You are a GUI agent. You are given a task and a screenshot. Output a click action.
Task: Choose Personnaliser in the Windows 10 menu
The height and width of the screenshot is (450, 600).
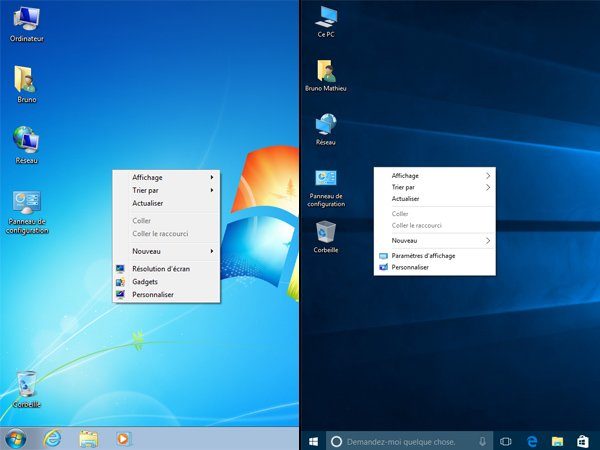435,267
